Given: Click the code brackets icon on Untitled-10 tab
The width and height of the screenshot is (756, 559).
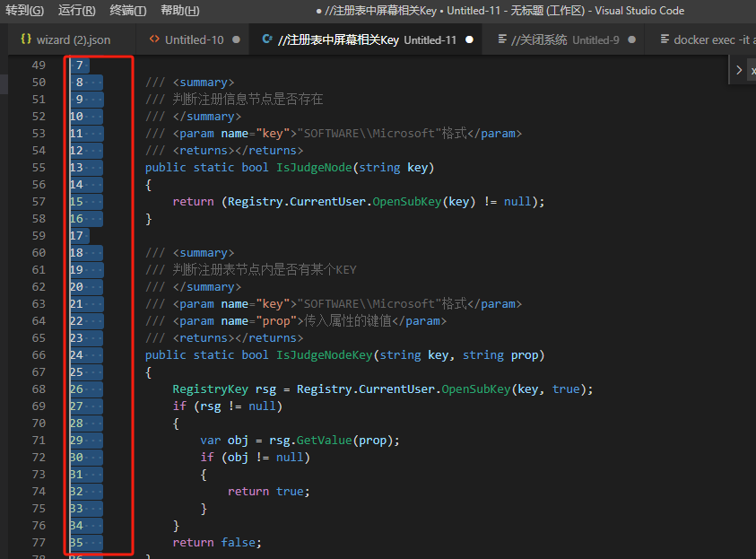Looking at the screenshot, I should (x=154, y=39).
